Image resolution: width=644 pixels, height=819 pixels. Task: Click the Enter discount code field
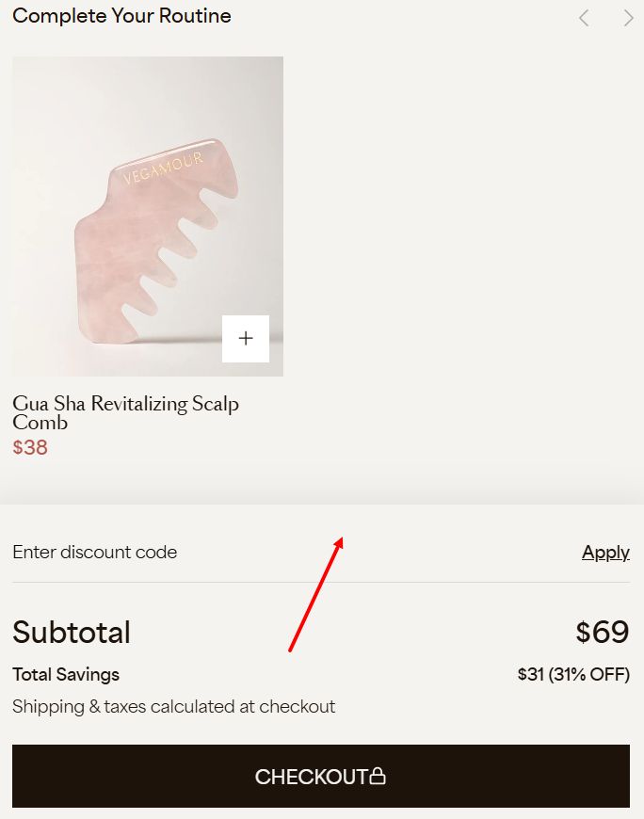[x=94, y=552]
